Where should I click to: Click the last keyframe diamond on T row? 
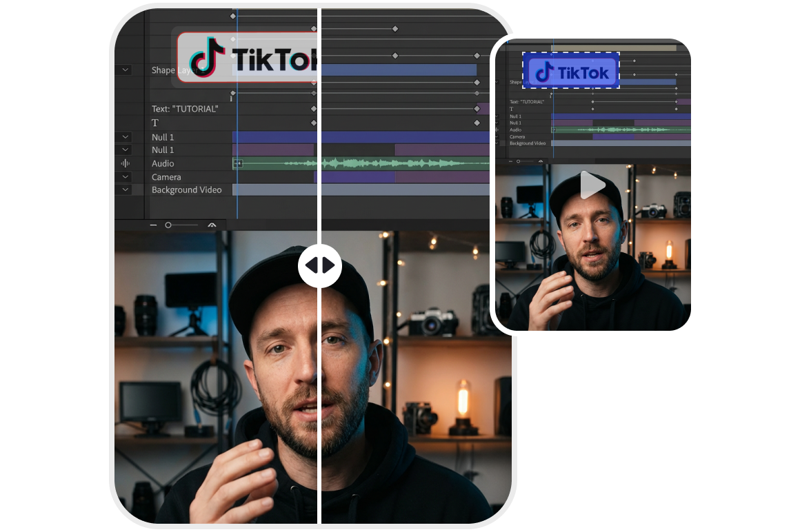[x=477, y=123]
